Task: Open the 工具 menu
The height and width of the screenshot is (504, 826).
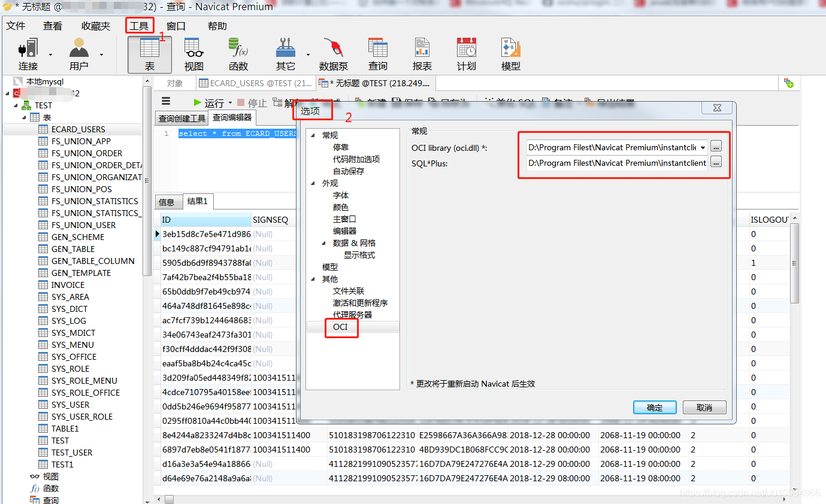Action: 139,26
